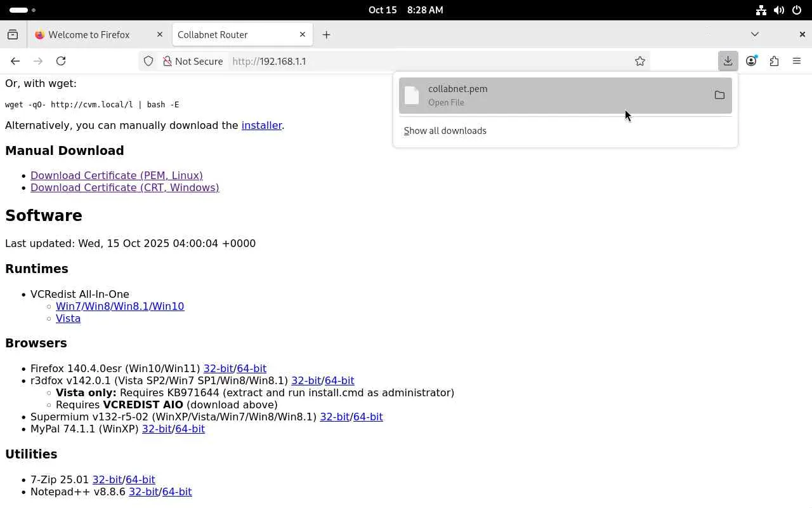Open the clock and calendar menu
Image resolution: width=812 pixels, height=508 pixels.
406,10
